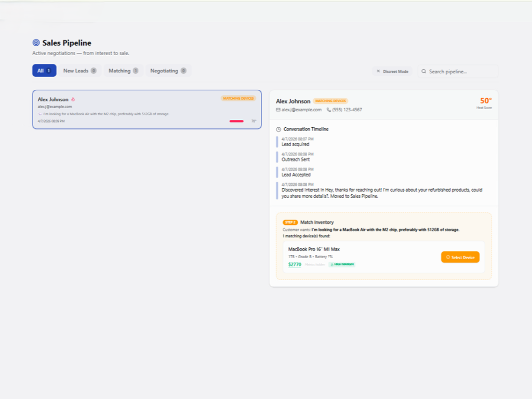Click the flame icon beside Alex Johnson

[73, 99]
